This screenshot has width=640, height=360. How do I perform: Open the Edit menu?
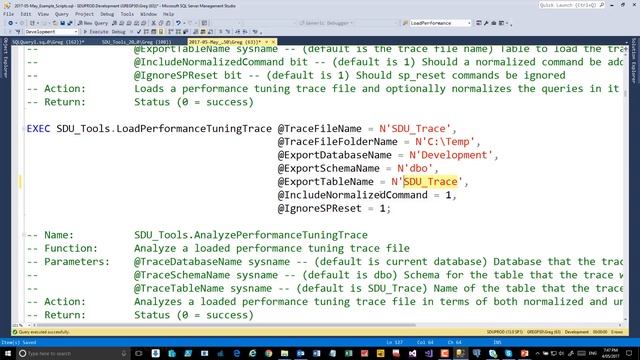click(x=26, y=14)
